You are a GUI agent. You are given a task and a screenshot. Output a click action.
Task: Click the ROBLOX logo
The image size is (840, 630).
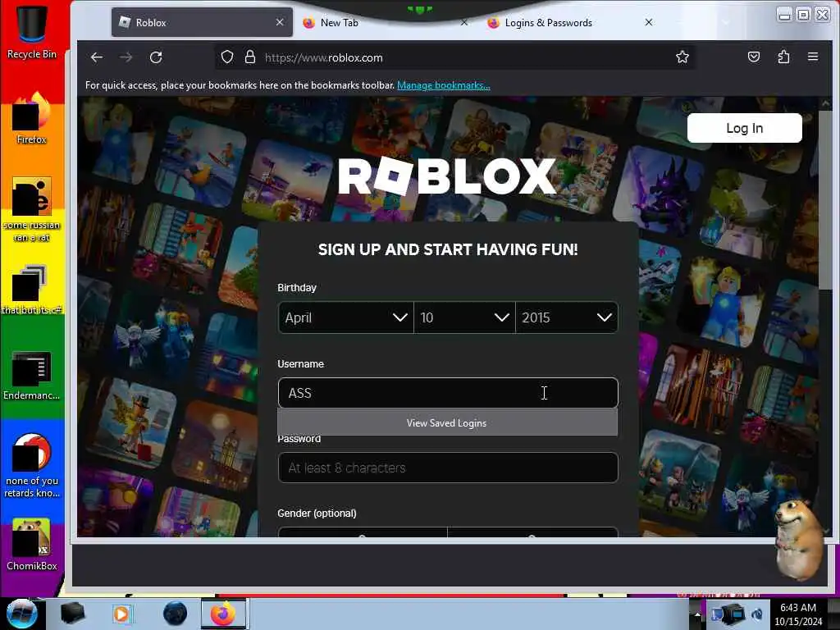click(x=447, y=176)
